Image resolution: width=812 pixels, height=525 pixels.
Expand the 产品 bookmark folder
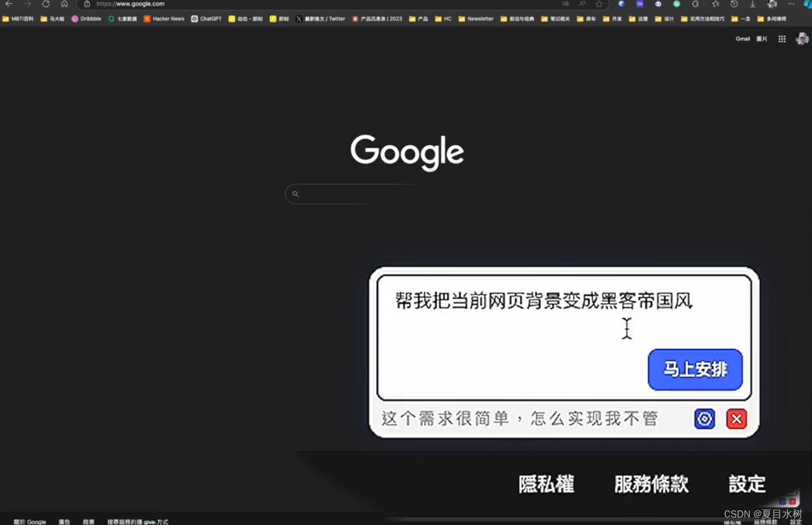pos(418,19)
